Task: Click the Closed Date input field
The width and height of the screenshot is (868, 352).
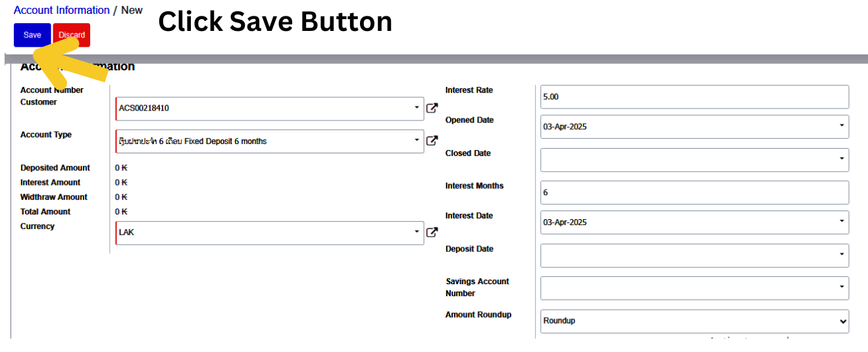Action: 688,159
